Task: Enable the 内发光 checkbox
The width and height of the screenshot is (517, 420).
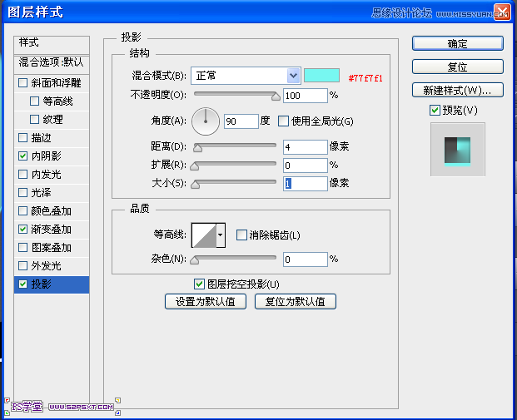Action: point(22,175)
